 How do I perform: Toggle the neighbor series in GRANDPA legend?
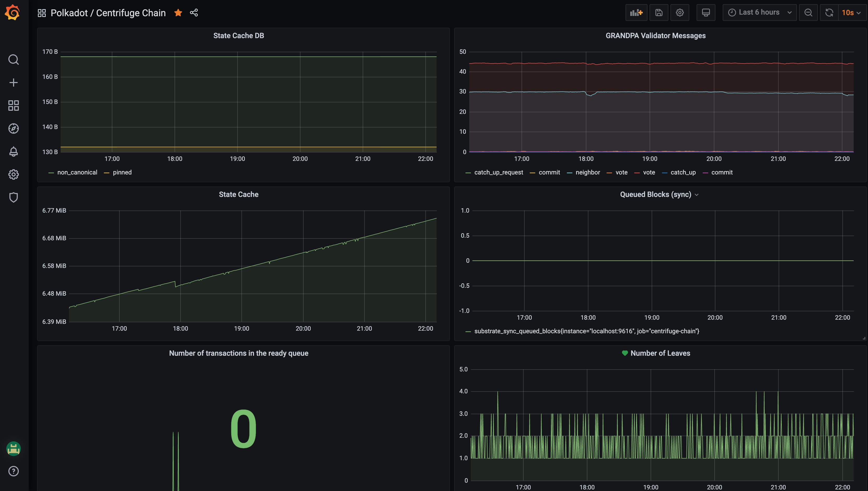587,172
